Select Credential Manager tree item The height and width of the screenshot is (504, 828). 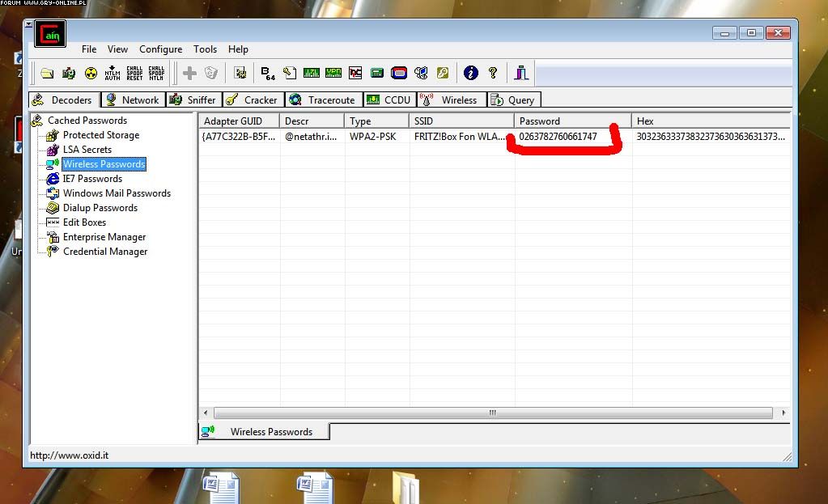[105, 252]
